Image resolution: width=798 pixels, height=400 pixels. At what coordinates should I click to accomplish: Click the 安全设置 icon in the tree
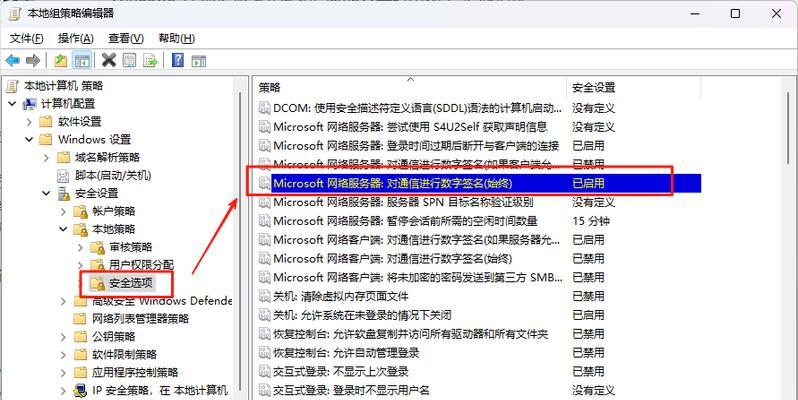point(64,193)
